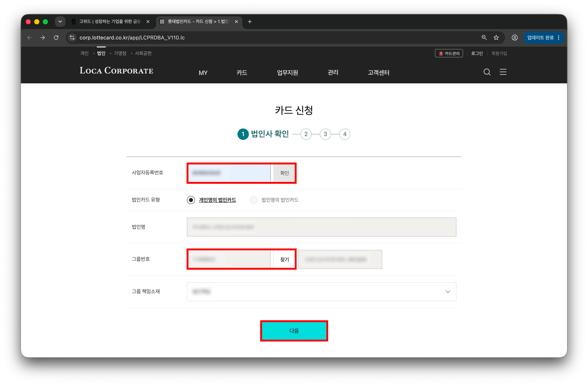The height and width of the screenshot is (385, 588).
Task: Click the 찾기 button
Action: [x=284, y=259]
